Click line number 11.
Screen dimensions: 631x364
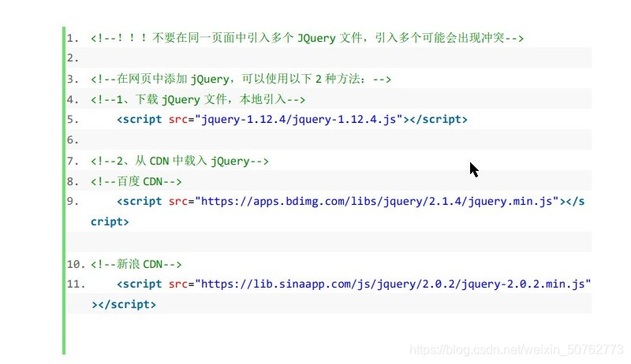tap(76, 284)
